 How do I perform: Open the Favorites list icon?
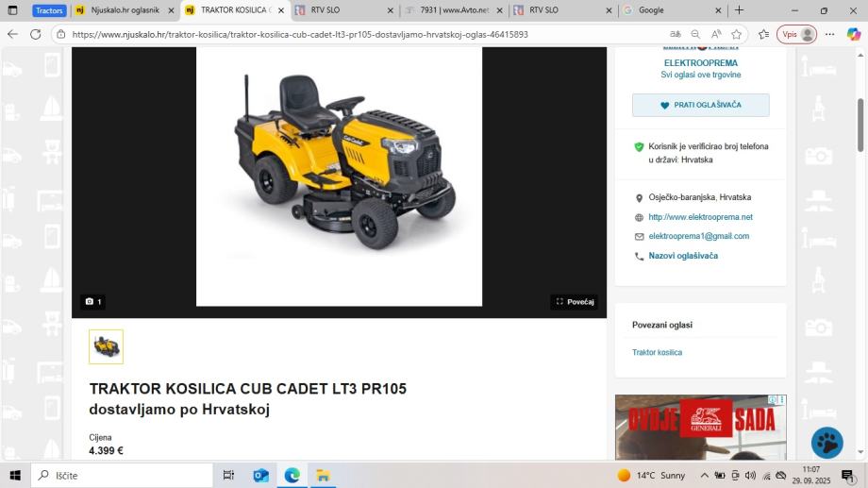(x=764, y=34)
